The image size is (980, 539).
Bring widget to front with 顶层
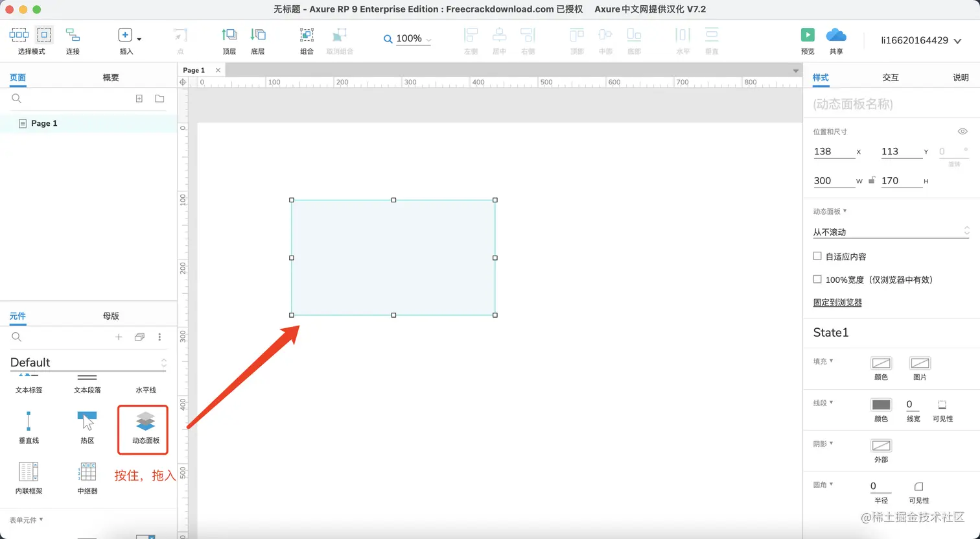(x=229, y=35)
